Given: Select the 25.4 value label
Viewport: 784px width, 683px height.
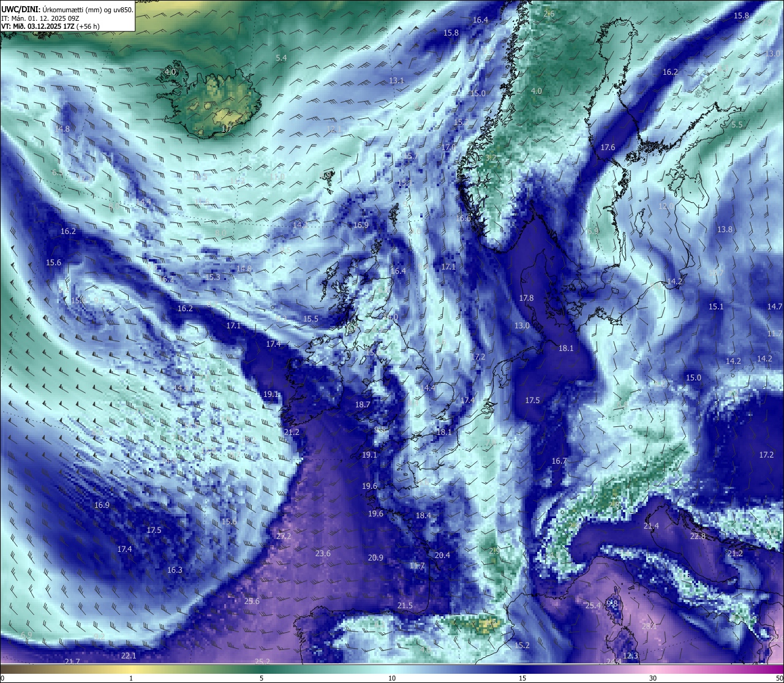Looking at the screenshot, I should pyautogui.click(x=593, y=605).
